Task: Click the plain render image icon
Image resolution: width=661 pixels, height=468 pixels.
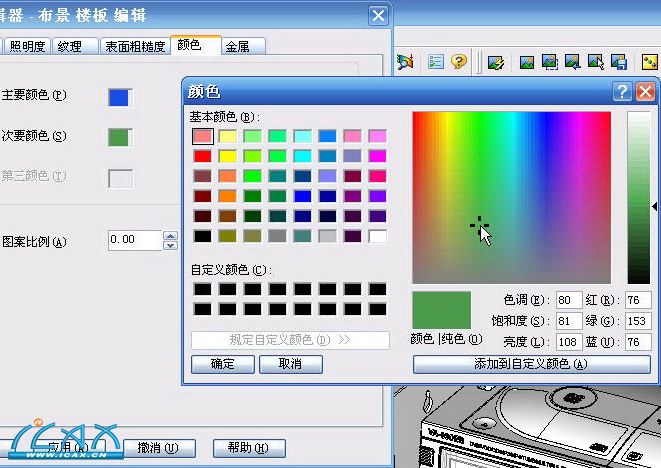Action: [x=527, y=63]
